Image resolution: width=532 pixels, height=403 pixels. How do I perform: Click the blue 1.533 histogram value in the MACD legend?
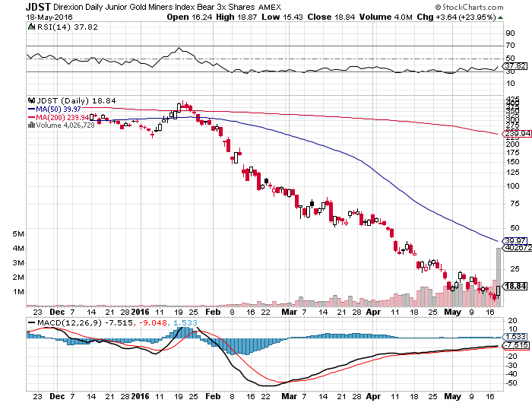point(185,322)
